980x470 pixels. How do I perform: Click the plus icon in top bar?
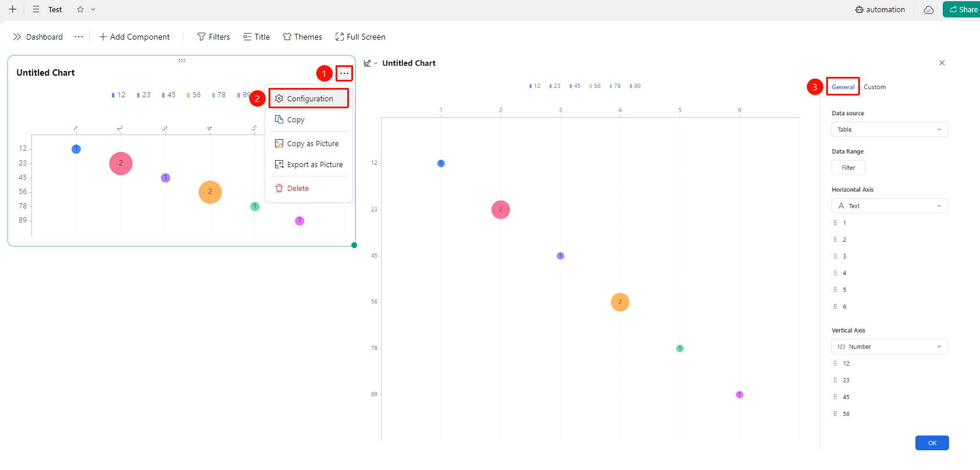pyautogui.click(x=12, y=9)
